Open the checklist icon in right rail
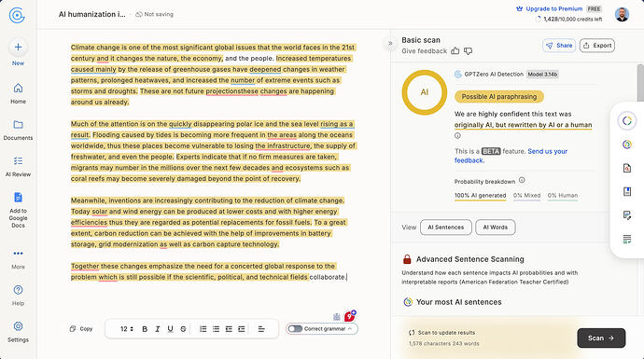Viewport: 644px width, 359px height. (x=627, y=239)
